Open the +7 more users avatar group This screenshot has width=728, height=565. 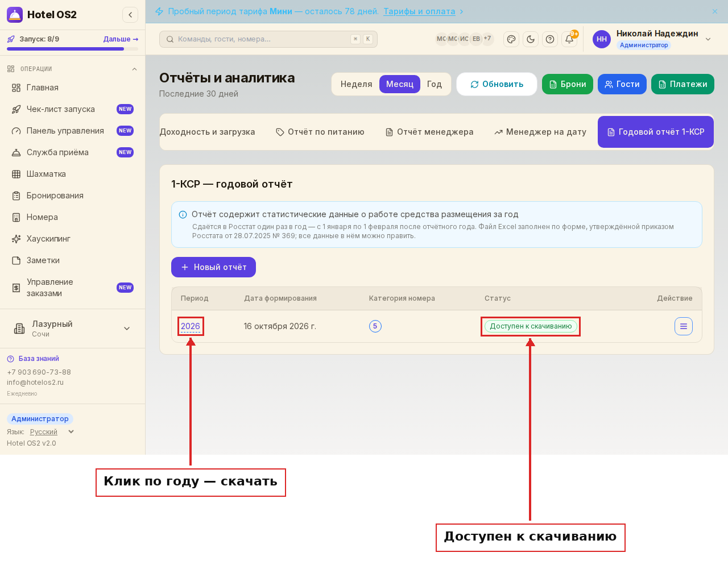pos(487,39)
